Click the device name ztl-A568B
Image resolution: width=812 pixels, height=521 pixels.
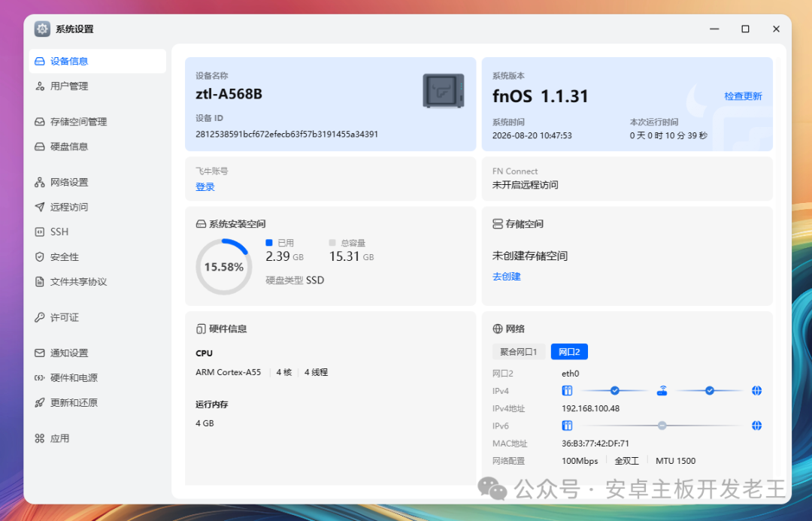coord(229,94)
